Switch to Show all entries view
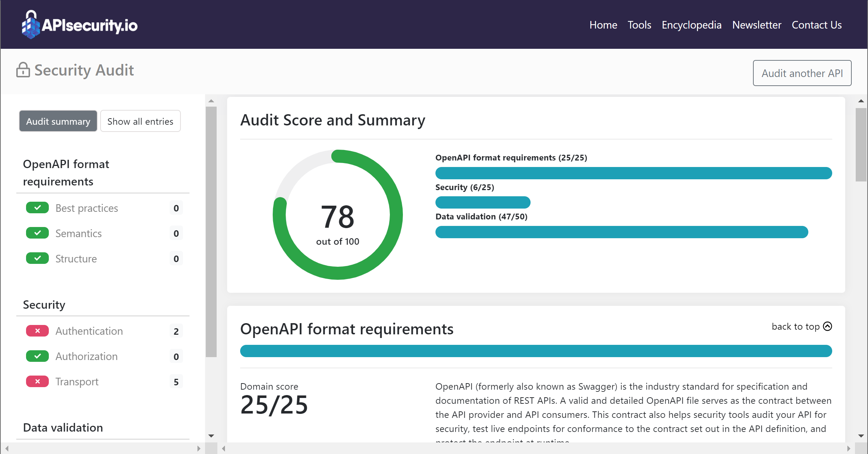The height and width of the screenshot is (454, 868). 140,121
